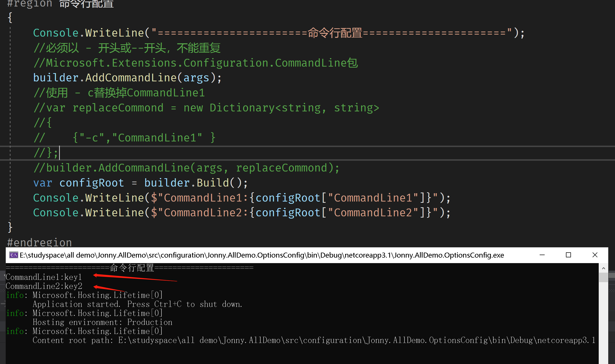Click the 'Content root path' console line
Viewport: 615px width, 364px height.
click(314, 340)
